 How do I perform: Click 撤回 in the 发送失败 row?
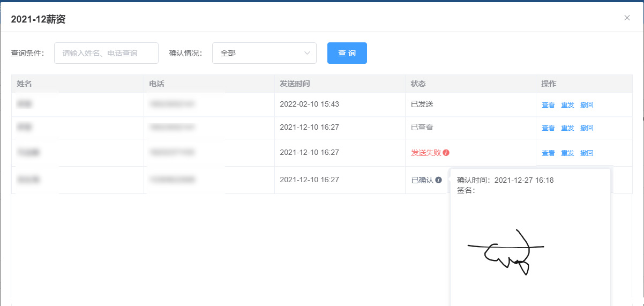(587, 153)
